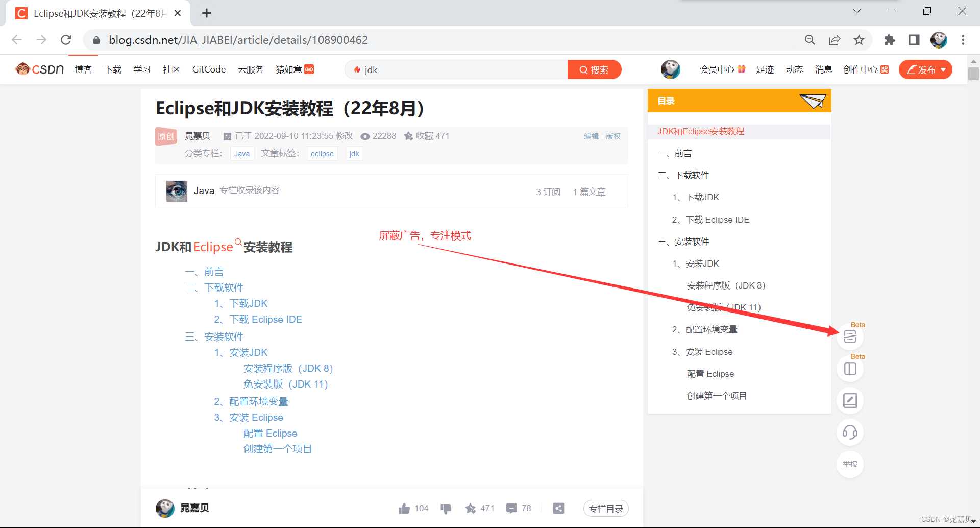Screen dimensions: 980x528
Task: Click the 搜索 search button
Action: (x=594, y=69)
